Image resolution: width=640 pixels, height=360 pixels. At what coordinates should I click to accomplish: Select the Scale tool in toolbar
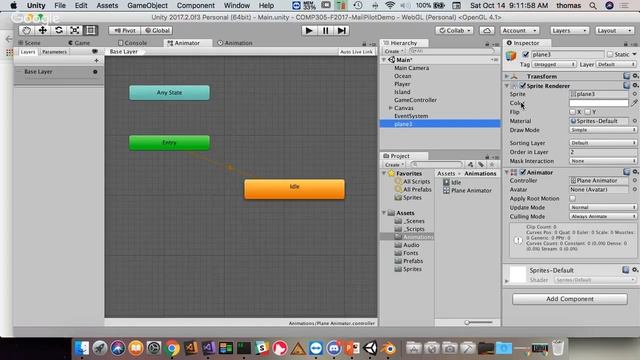coord(75,30)
